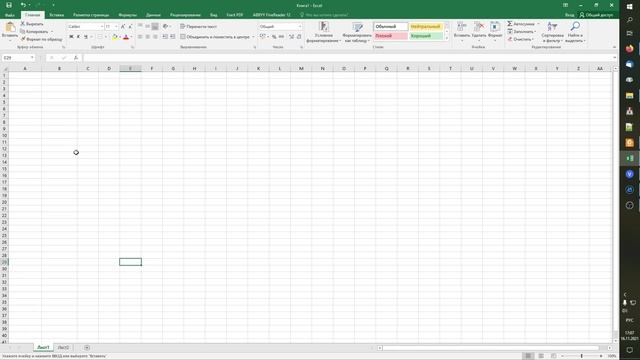Click Find and Select (Найти и выделить) magnifier
This screenshot has height=360, width=640.
click(575, 27)
